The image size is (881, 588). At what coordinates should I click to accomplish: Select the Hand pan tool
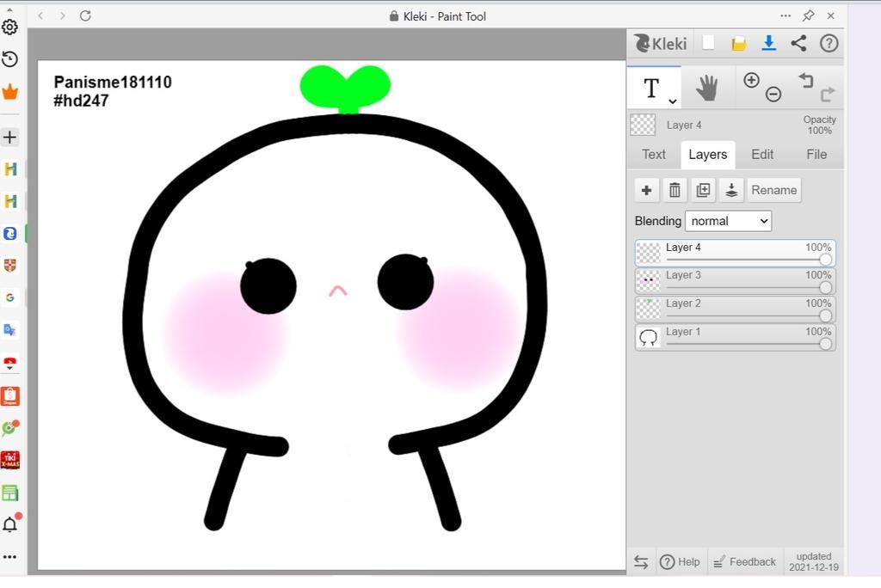coord(707,89)
